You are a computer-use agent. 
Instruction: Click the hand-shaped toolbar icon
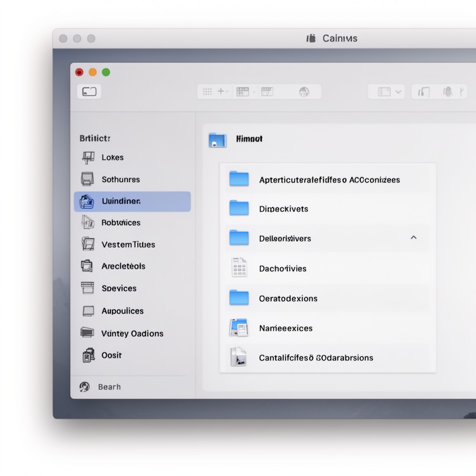tap(448, 92)
